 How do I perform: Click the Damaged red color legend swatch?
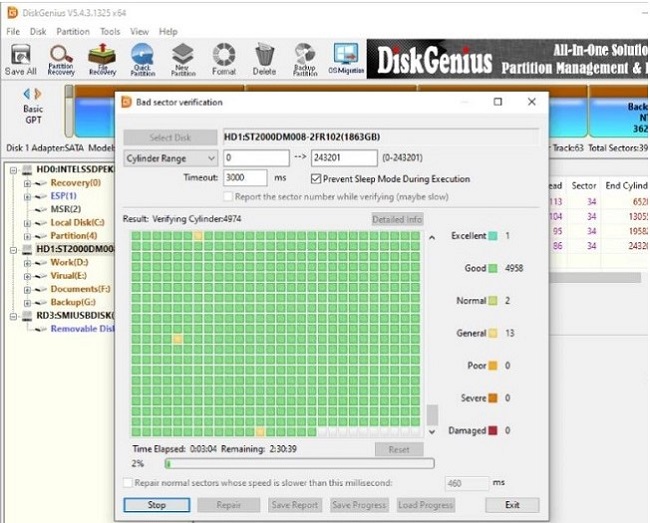tap(493, 431)
